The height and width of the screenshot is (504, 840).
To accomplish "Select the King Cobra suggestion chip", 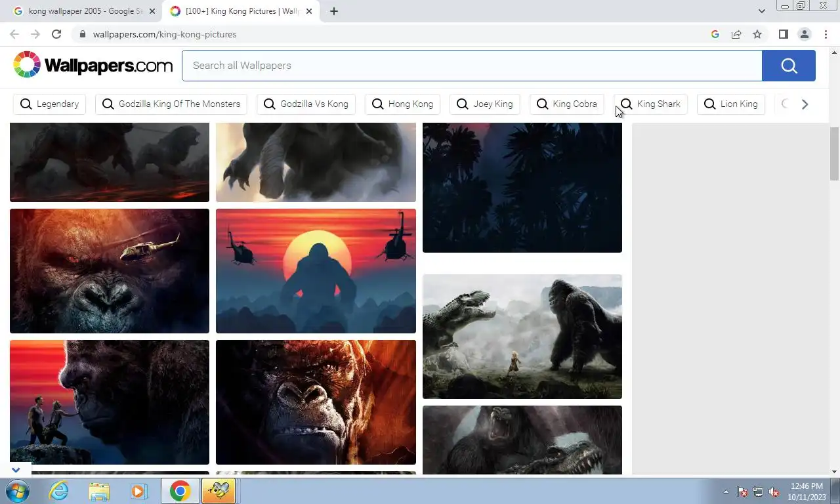I will coord(567,104).
